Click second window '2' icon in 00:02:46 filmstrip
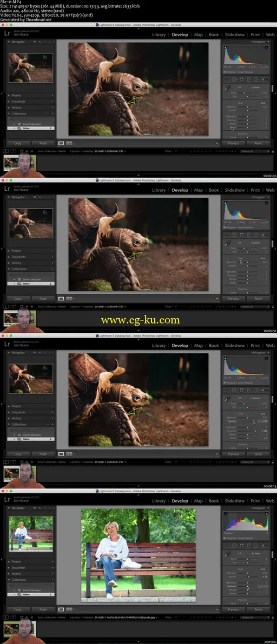 tap(13, 151)
